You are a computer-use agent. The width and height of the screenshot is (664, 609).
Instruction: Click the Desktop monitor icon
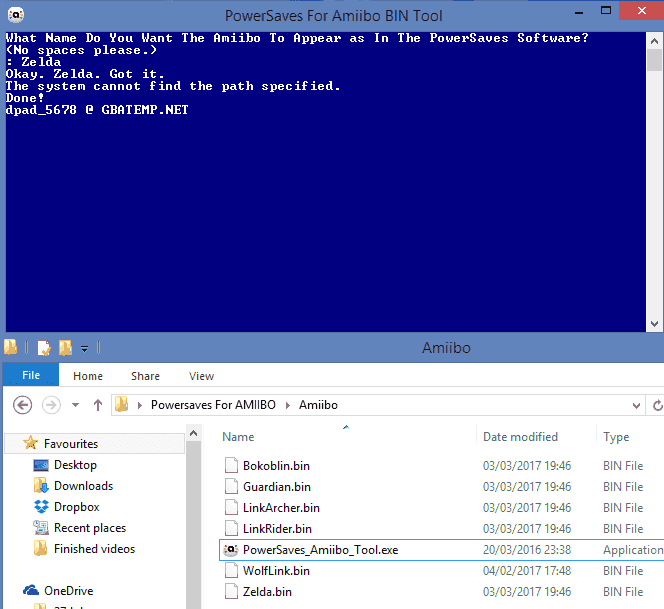(41, 465)
